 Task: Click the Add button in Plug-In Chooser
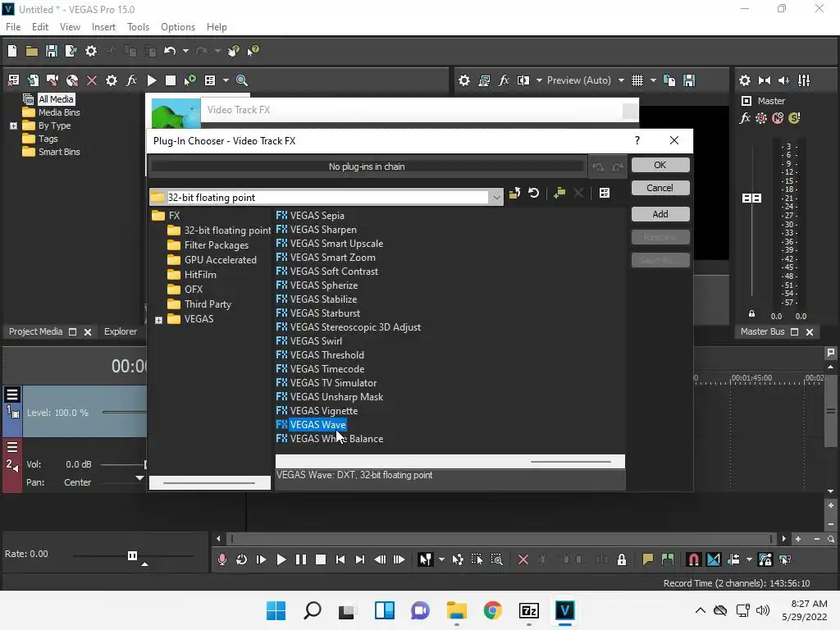(x=660, y=214)
